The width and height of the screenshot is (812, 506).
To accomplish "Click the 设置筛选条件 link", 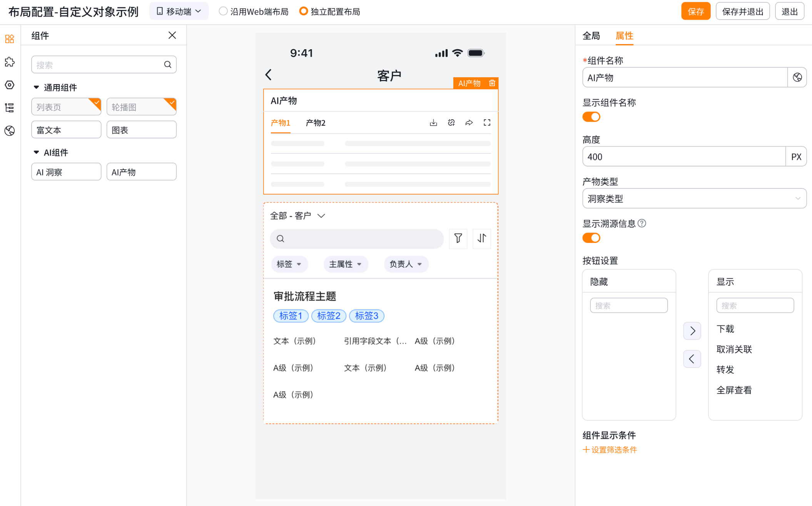I will point(610,450).
